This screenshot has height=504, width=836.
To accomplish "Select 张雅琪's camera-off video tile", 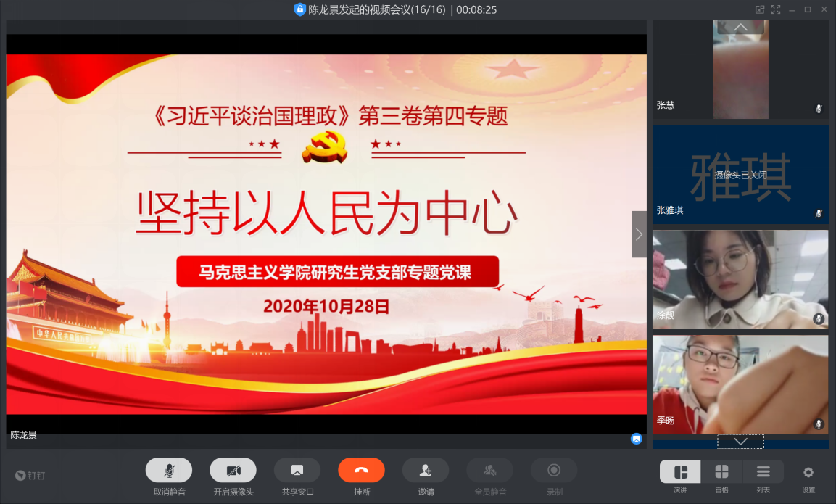I will tap(740, 174).
